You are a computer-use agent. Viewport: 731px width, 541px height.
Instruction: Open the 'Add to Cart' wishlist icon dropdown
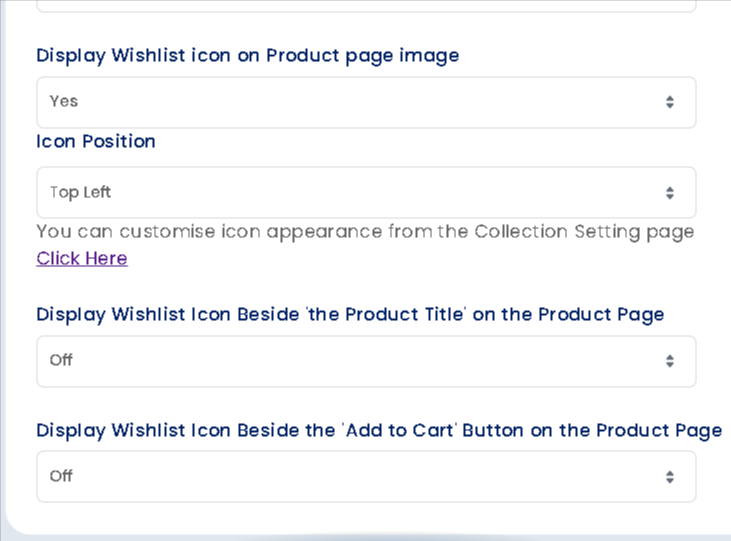365,477
